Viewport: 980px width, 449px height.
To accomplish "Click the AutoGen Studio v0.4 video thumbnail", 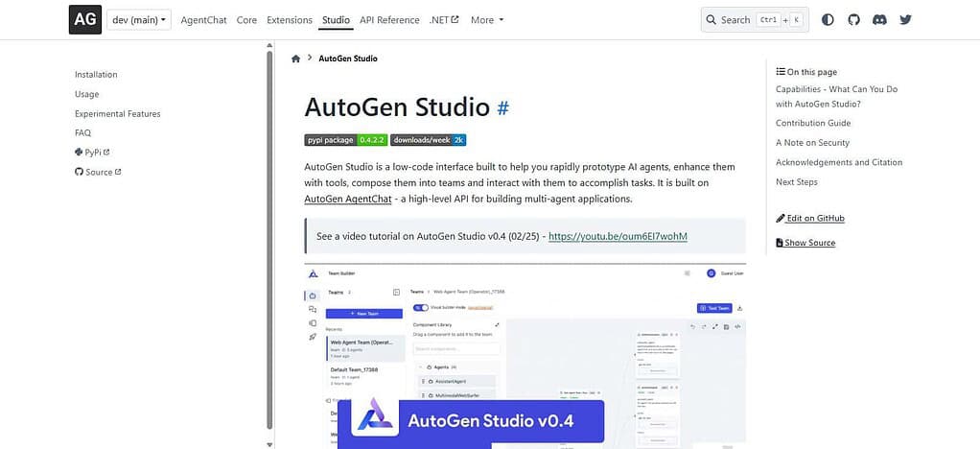I will (525, 356).
